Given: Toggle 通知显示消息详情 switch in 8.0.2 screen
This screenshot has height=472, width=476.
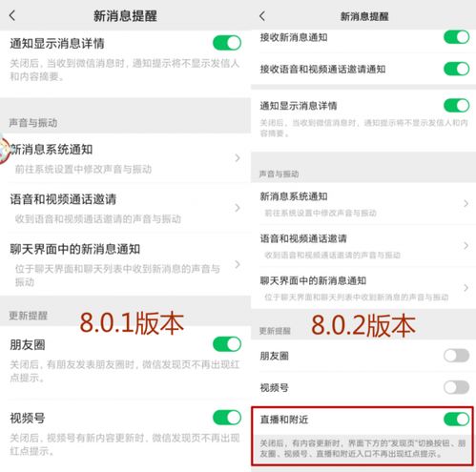Looking at the screenshot, I should point(457,106).
